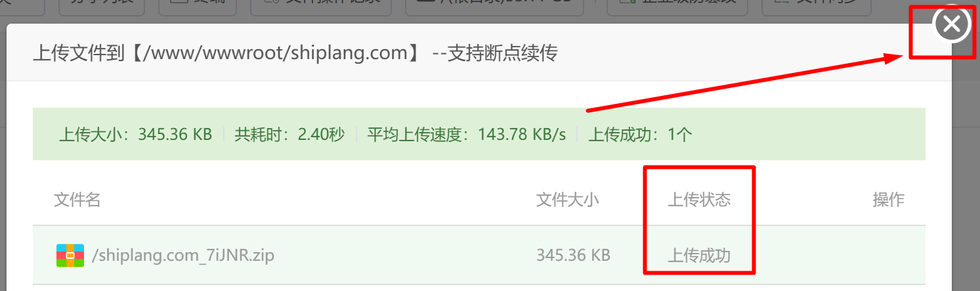
Task: Click the 345.36 KB size in the file row
Action: (x=573, y=255)
